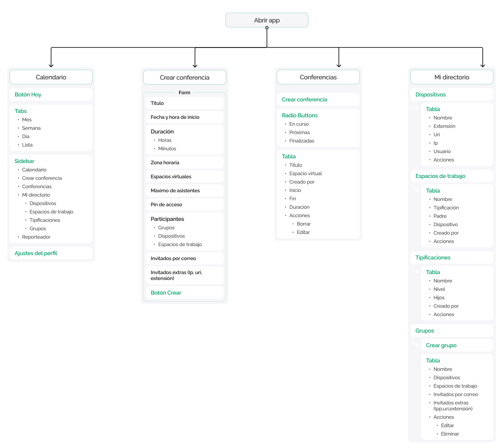
Task: Choose the "Próximas" radio option
Action: 299,133
